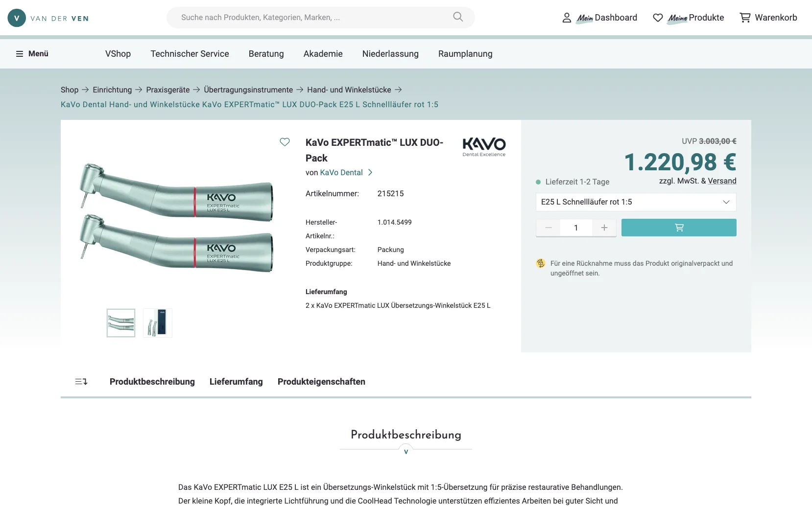The image size is (812, 507).
Task: Open the Beratung menu item
Action: [x=266, y=54]
